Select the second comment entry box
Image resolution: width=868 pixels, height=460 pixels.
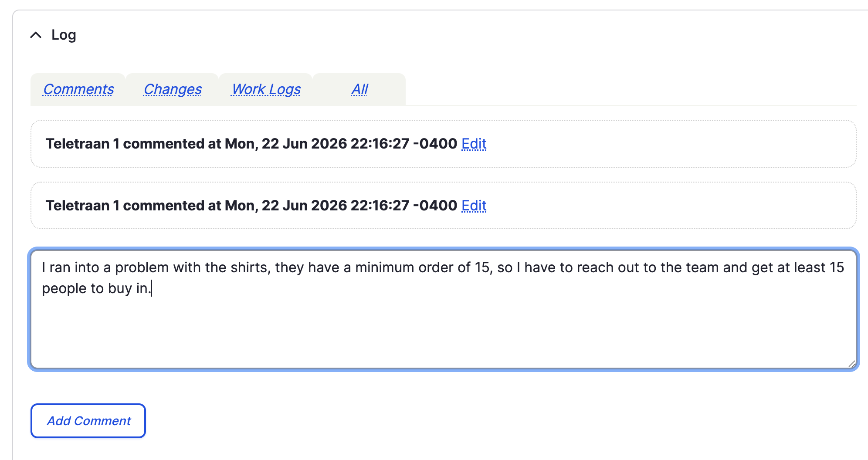pos(444,206)
